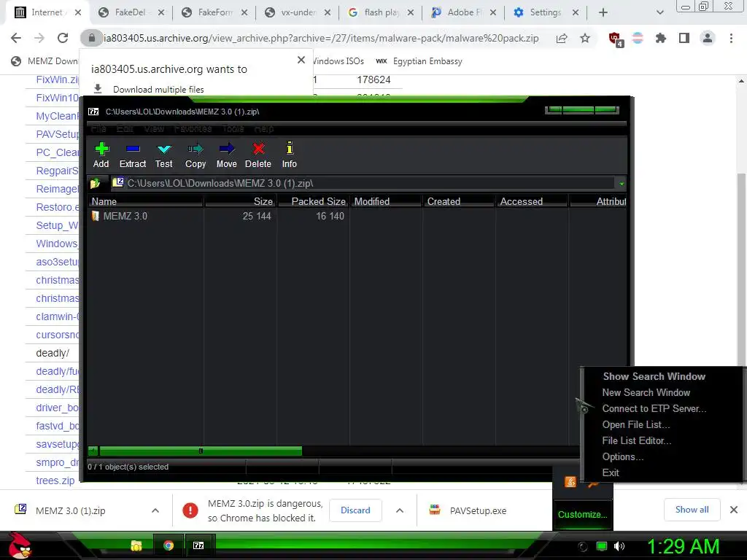This screenshot has height=560, width=747.
Task: Open a new tab with plus button
Action: [x=603, y=13]
